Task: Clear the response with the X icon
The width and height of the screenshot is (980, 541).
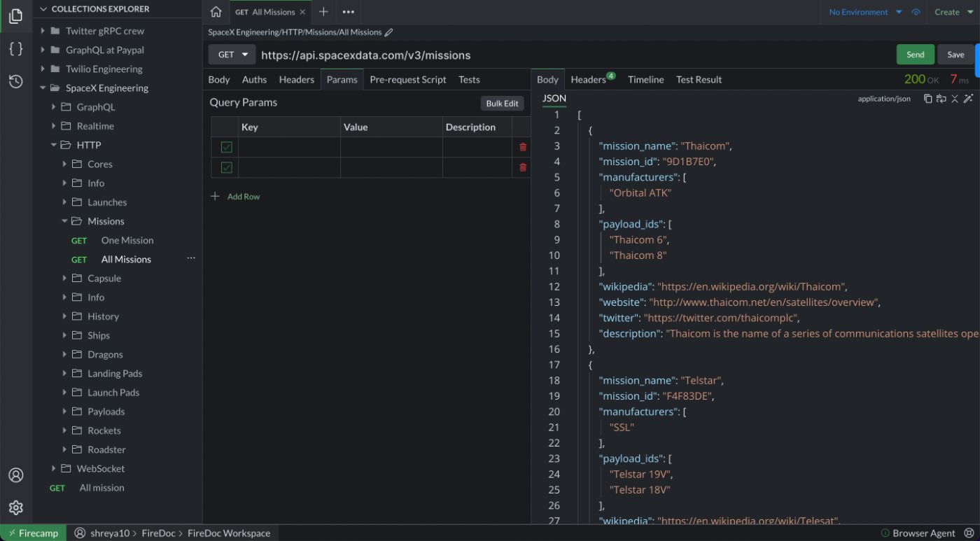Action: pyautogui.click(x=955, y=99)
